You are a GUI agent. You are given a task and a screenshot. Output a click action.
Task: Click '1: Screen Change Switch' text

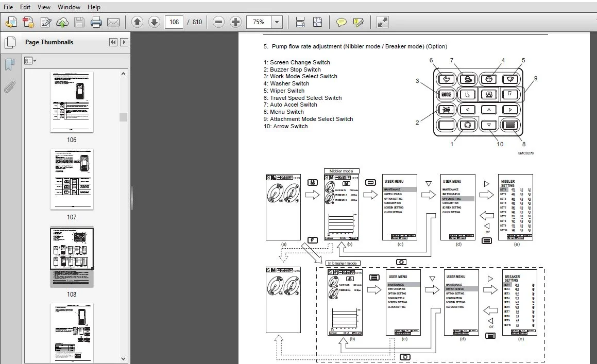point(297,62)
